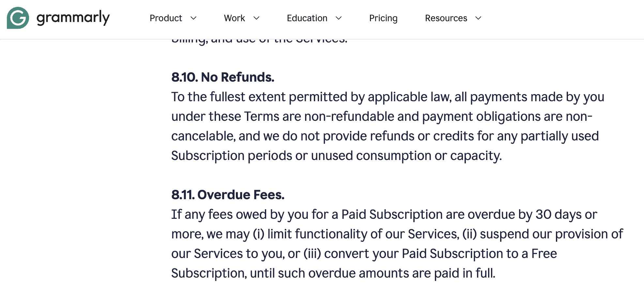
Task: Click the 8.10. No Refunds heading
Action: click(x=223, y=77)
